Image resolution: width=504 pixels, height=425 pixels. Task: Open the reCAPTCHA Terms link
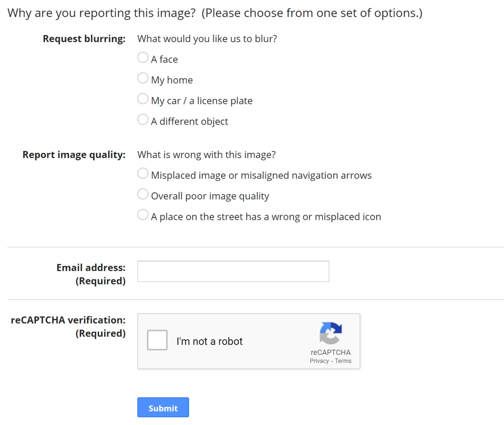click(x=343, y=361)
